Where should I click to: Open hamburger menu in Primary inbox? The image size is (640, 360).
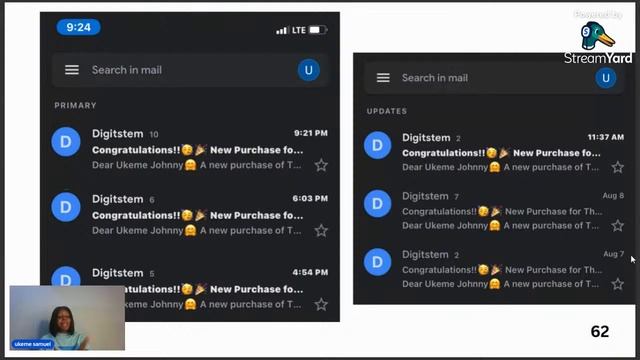pyautogui.click(x=72, y=70)
